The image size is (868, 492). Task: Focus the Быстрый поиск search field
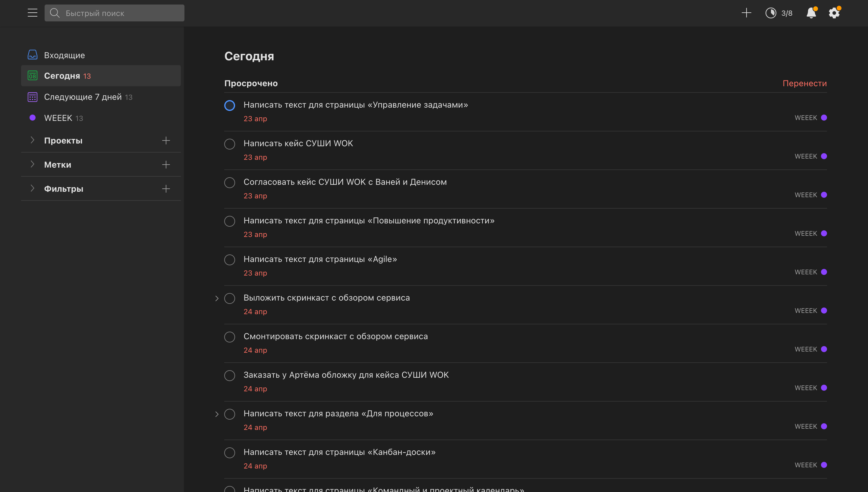coord(115,13)
